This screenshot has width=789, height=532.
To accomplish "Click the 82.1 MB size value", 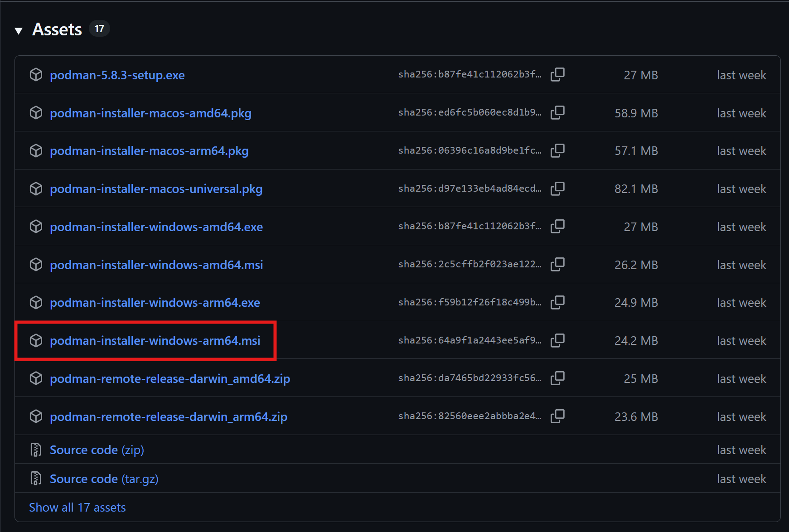I will point(636,189).
